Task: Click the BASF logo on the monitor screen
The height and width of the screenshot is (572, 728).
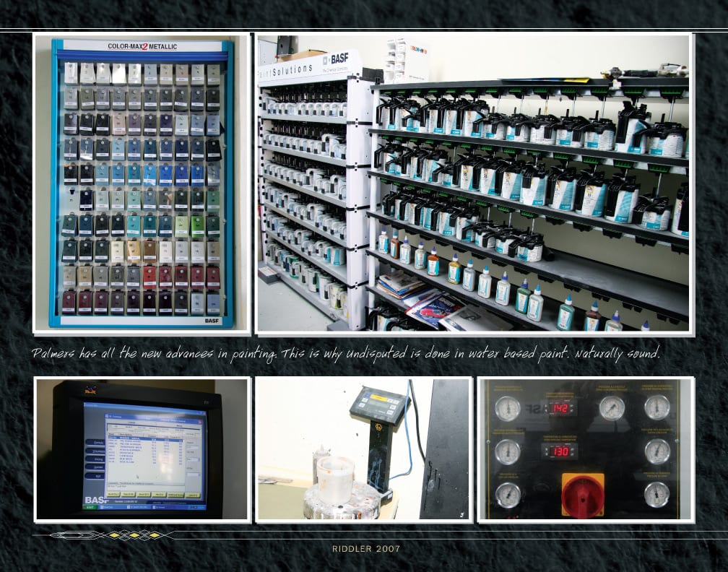Action: click(96, 500)
